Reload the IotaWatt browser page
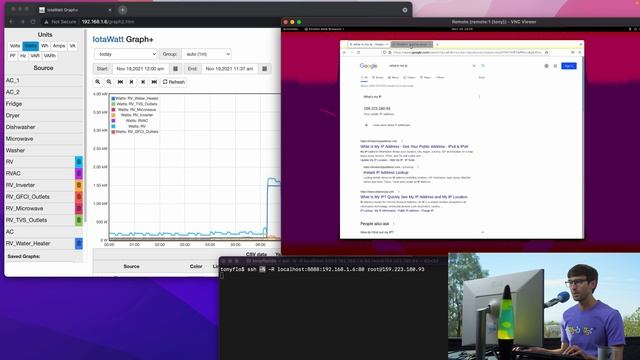The height and width of the screenshot is (360, 640). pyautogui.click(x=33, y=22)
